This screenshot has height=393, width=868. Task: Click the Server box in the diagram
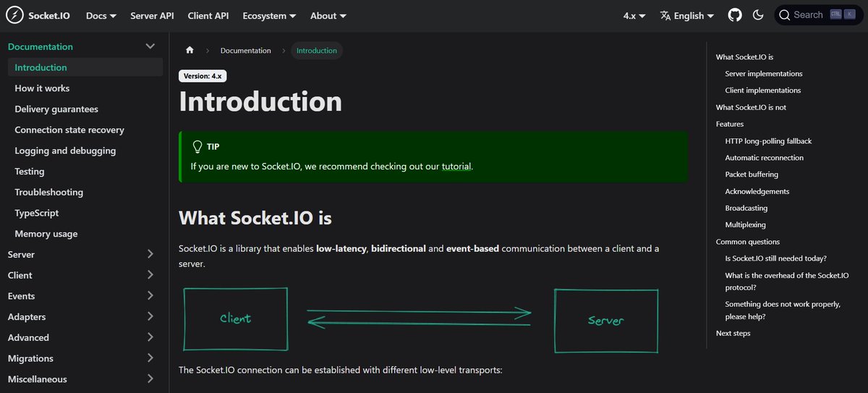tap(606, 320)
